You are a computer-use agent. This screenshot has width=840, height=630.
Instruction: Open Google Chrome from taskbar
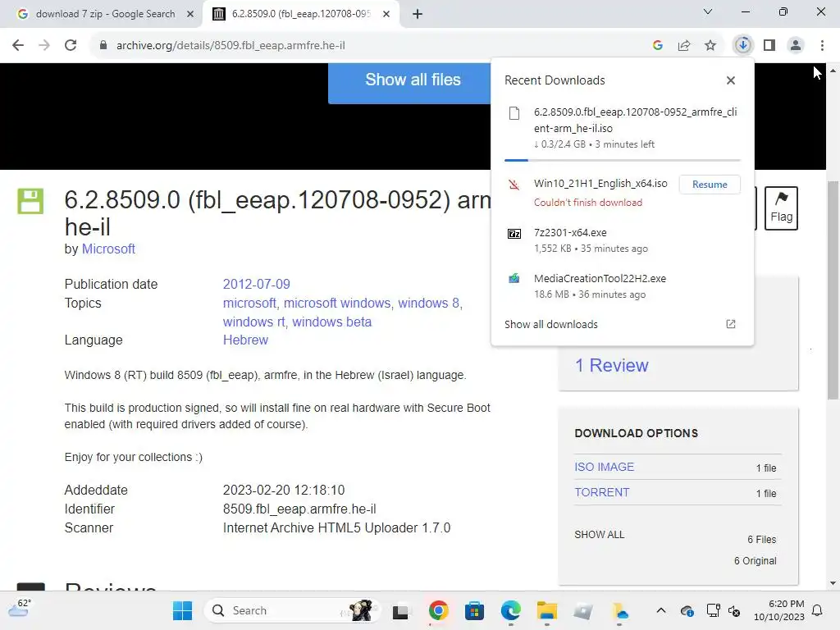tap(438, 610)
